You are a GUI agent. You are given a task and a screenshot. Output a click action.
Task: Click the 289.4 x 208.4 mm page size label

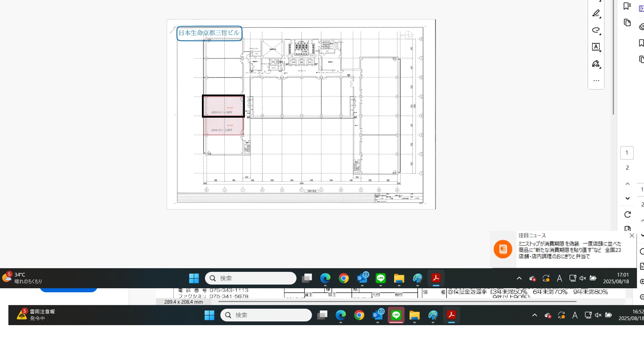pyautogui.click(x=183, y=302)
